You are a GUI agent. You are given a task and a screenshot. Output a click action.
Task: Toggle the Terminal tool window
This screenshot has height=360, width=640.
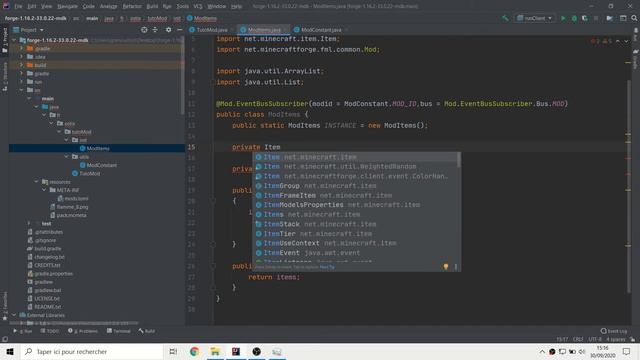coord(119,331)
